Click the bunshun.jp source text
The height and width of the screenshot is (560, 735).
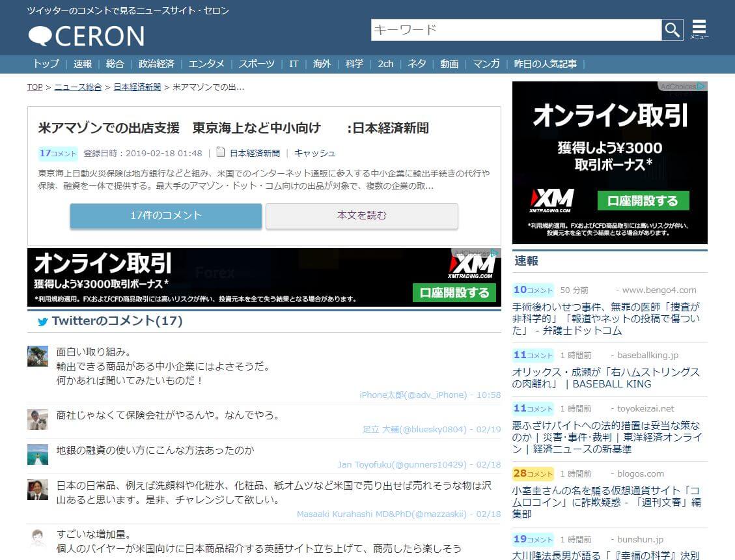[641, 540]
